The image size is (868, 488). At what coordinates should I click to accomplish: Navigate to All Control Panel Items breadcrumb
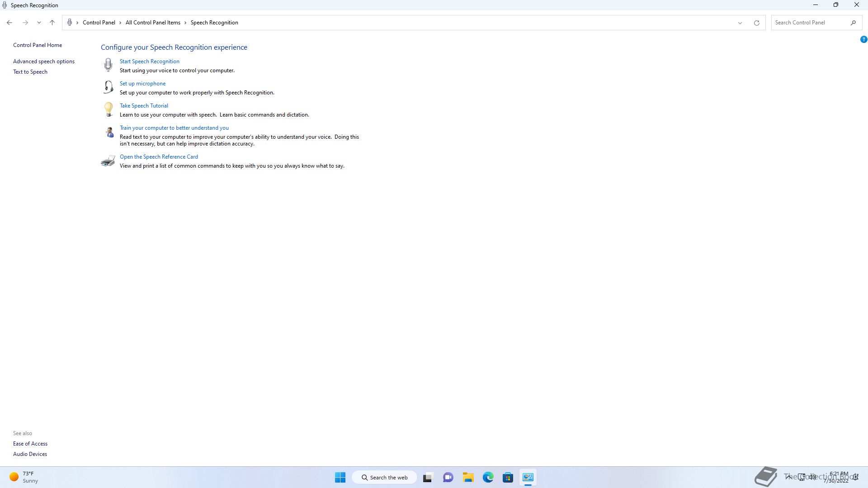(153, 23)
